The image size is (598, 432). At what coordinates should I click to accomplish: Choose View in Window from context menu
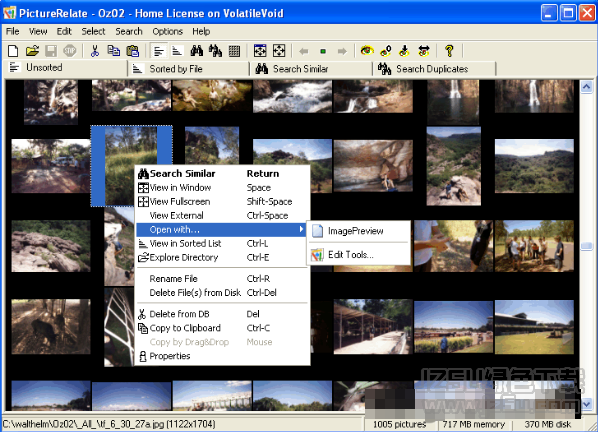click(222, 188)
